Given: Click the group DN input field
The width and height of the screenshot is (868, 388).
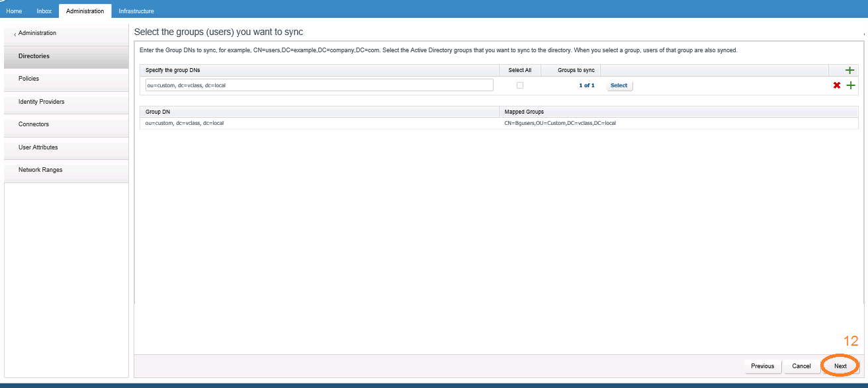Looking at the screenshot, I should (x=318, y=85).
